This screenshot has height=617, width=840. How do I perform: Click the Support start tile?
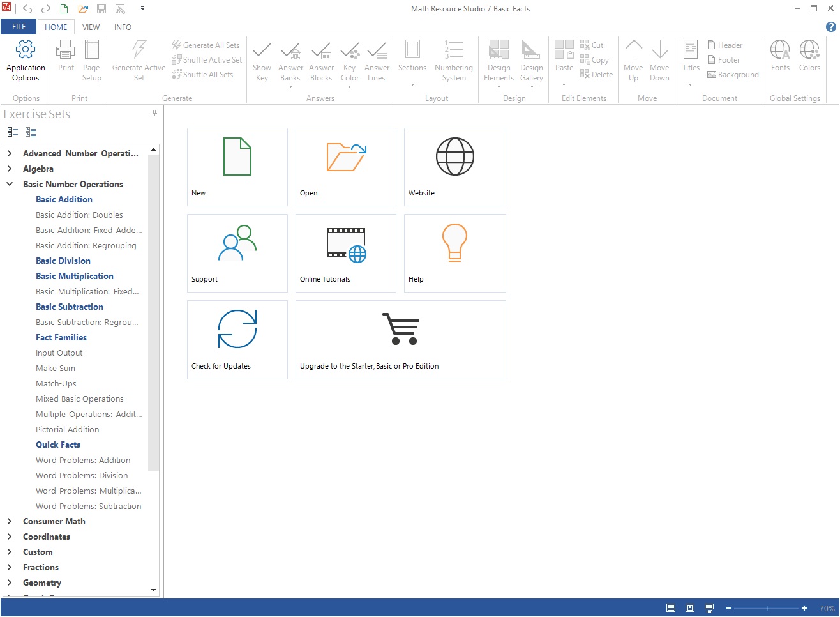tap(237, 253)
